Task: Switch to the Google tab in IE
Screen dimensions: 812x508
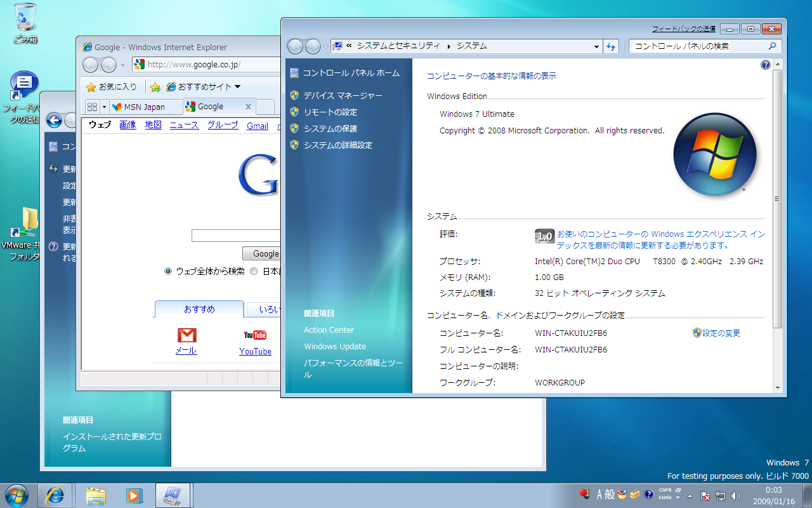Action: tap(219, 107)
